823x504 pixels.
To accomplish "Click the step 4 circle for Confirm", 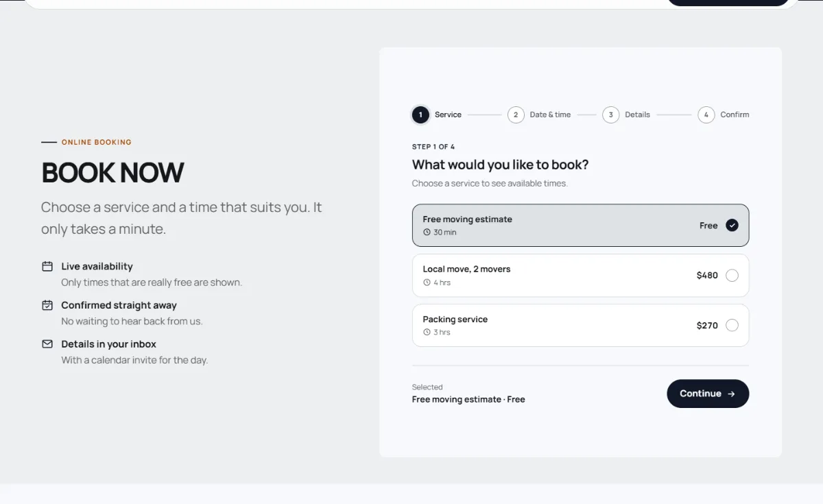I will [706, 115].
